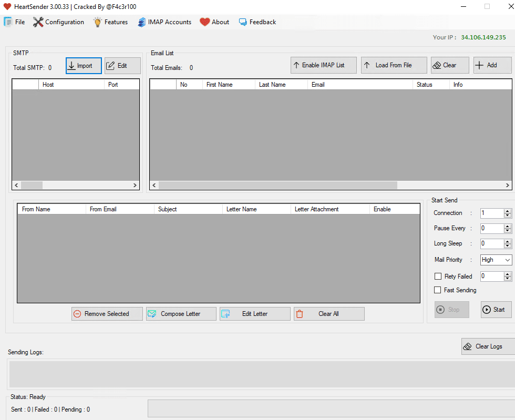This screenshot has height=420, width=515.
Task: Click Enable IMAP List button
Action: [x=324, y=65]
